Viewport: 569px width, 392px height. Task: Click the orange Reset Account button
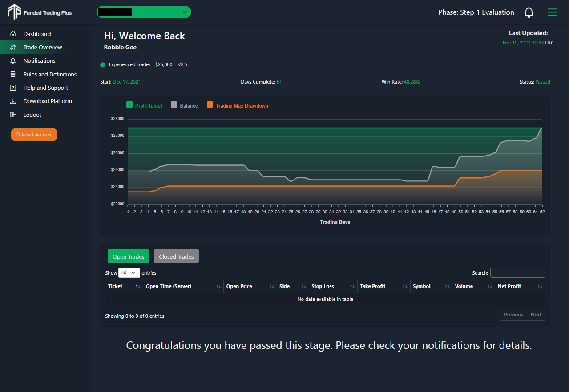click(34, 135)
